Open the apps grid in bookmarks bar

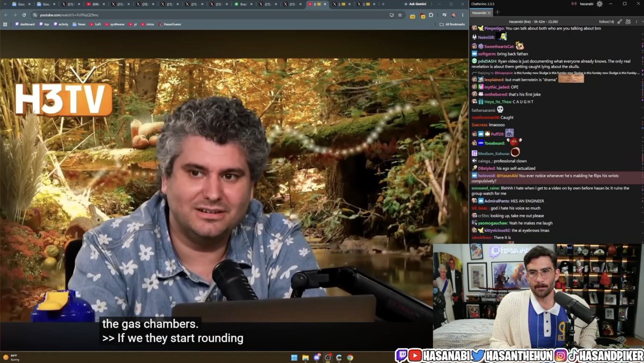6,24
